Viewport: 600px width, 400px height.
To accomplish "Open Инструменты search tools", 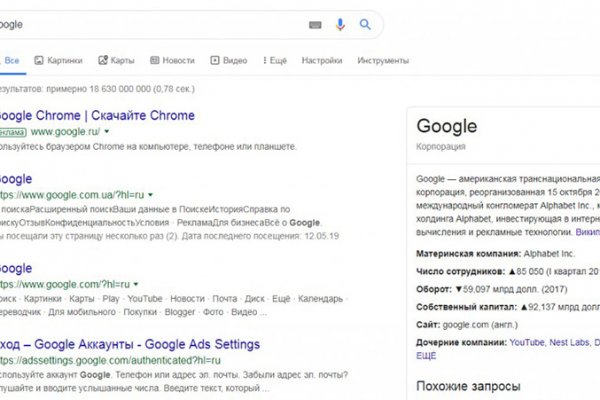I will click(x=382, y=60).
